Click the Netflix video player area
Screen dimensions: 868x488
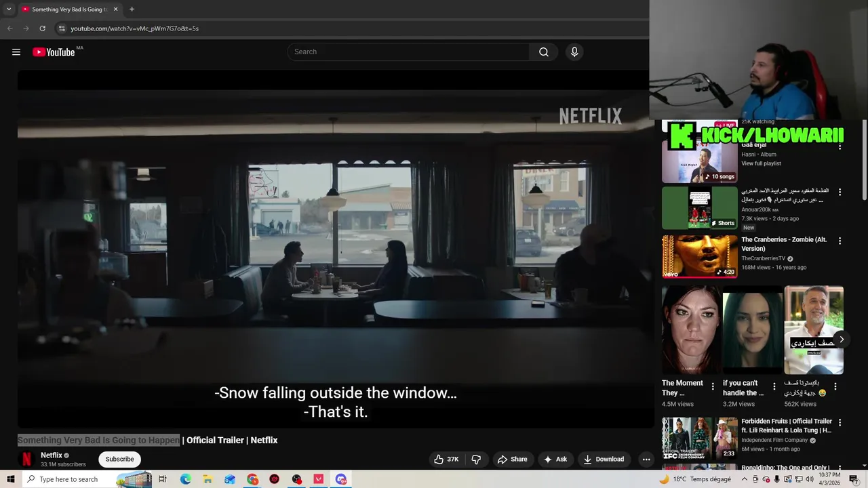point(335,249)
